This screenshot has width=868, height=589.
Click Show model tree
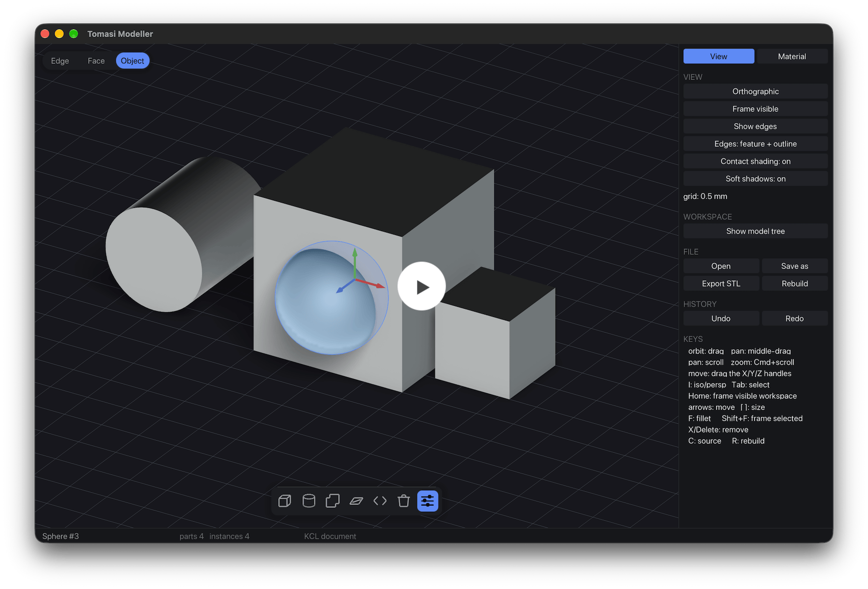click(755, 231)
